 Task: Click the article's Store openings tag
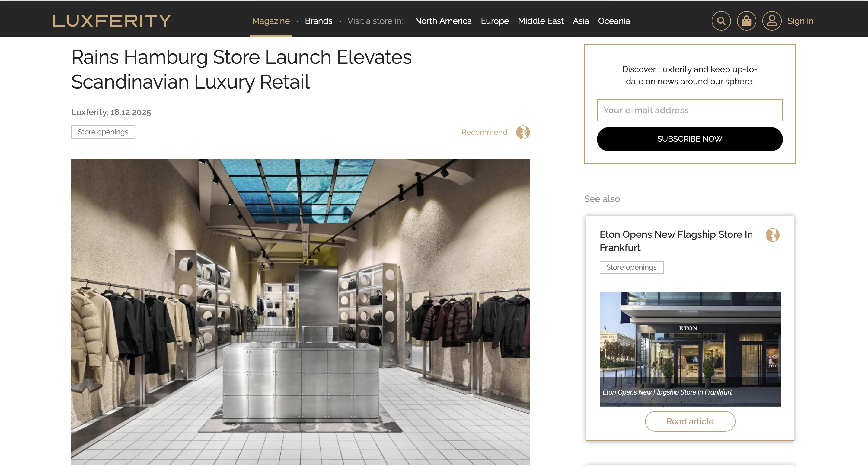(103, 132)
